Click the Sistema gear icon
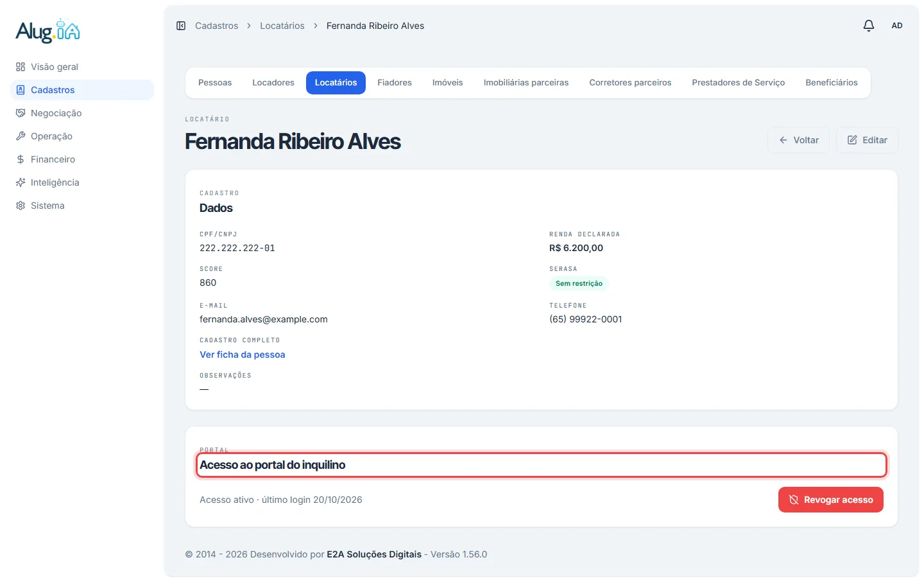 pos(21,206)
